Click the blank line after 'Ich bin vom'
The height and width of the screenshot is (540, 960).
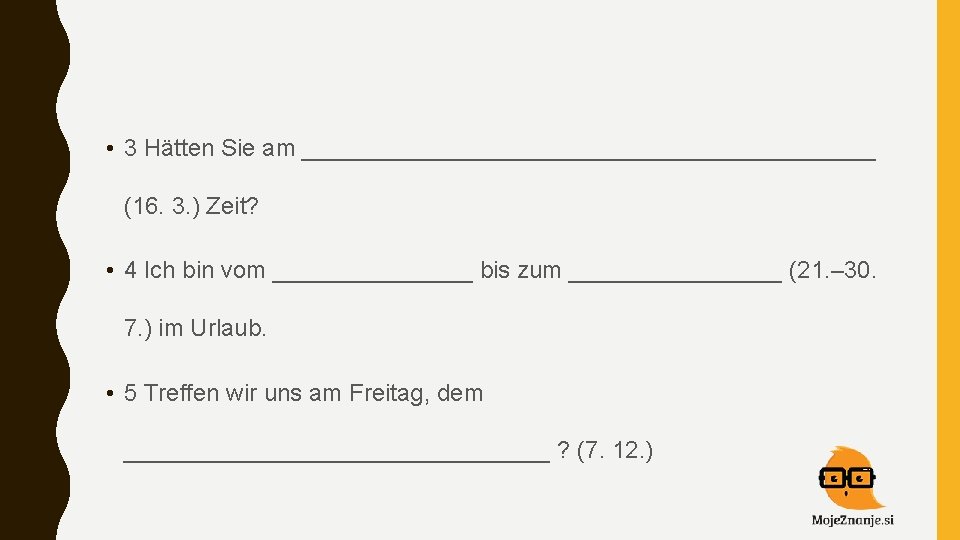pos(372,280)
